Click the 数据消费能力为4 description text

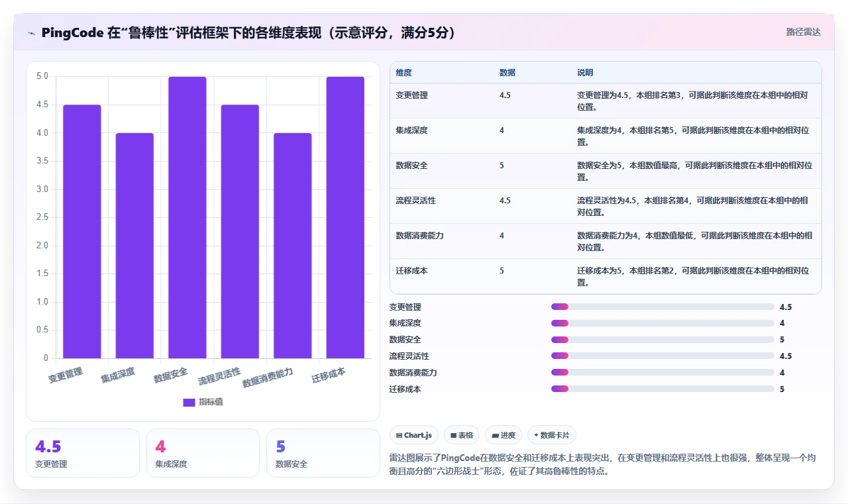click(x=695, y=242)
